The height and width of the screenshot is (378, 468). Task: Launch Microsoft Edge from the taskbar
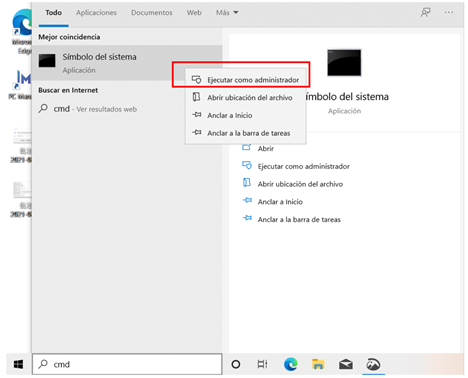coord(291,364)
